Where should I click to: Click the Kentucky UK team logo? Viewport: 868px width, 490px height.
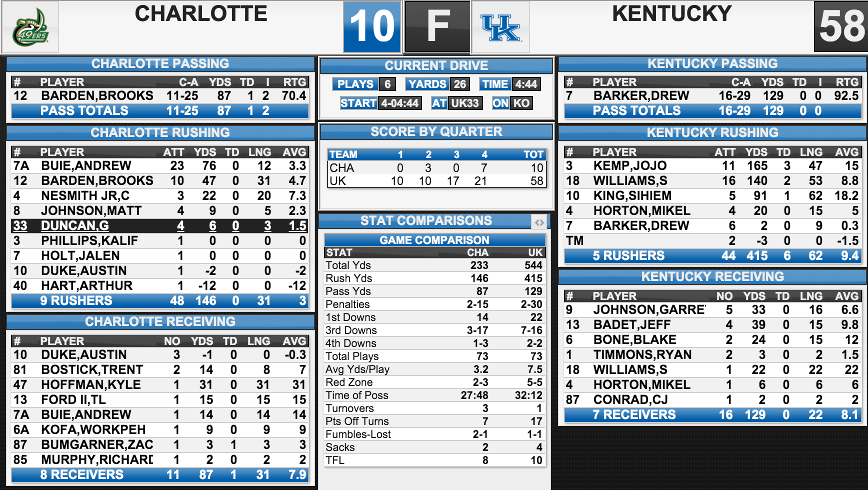(500, 27)
